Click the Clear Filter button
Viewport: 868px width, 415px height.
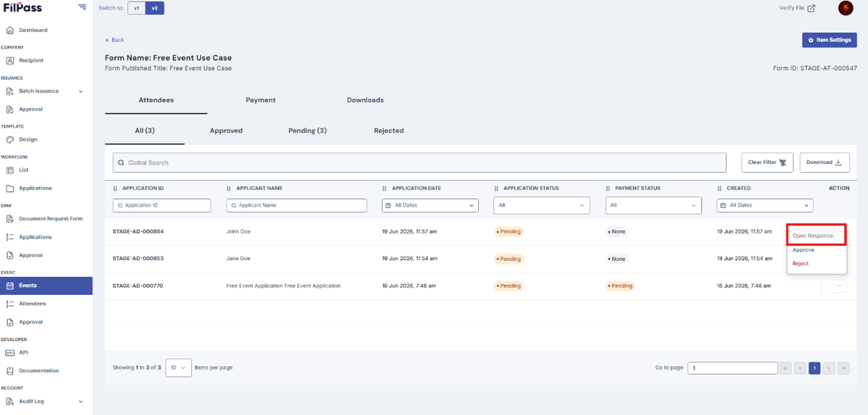(767, 163)
